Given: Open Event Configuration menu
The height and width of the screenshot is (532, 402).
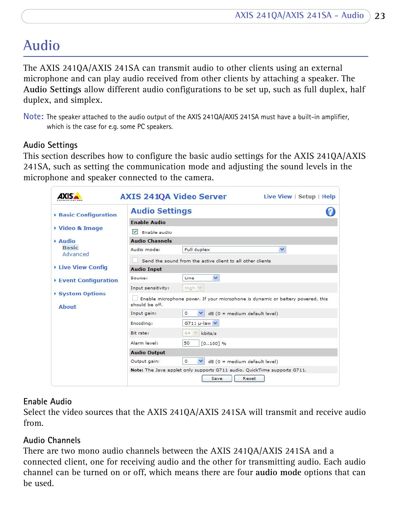Looking at the screenshot, I should point(88,280).
